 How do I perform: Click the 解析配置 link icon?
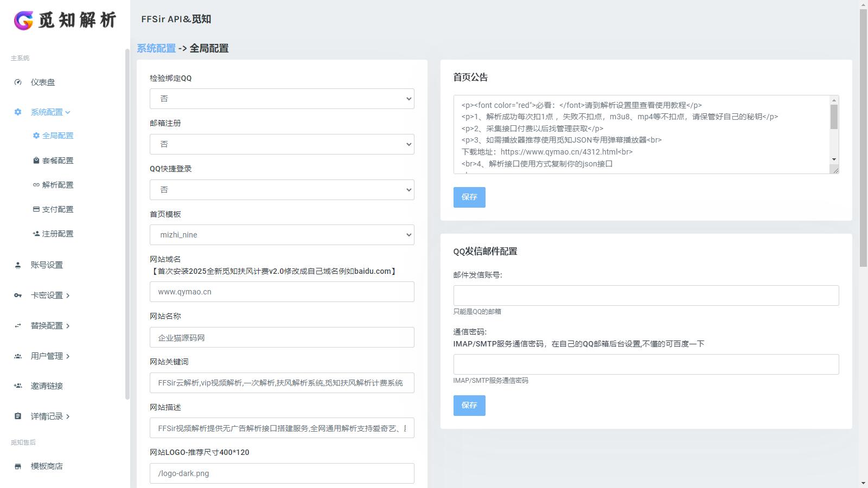click(x=35, y=184)
